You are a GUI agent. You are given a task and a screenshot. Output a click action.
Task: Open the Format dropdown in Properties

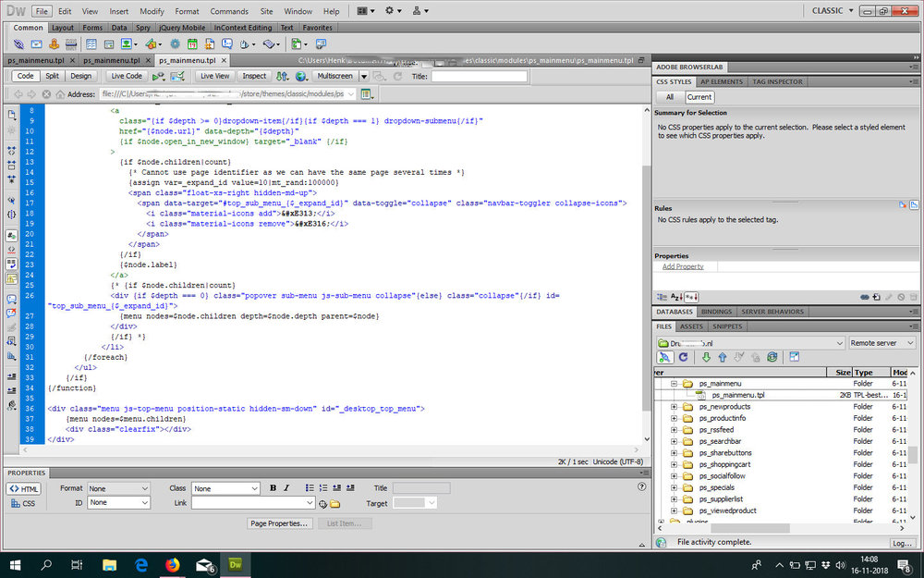pyautogui.click(x=118, y=488)
